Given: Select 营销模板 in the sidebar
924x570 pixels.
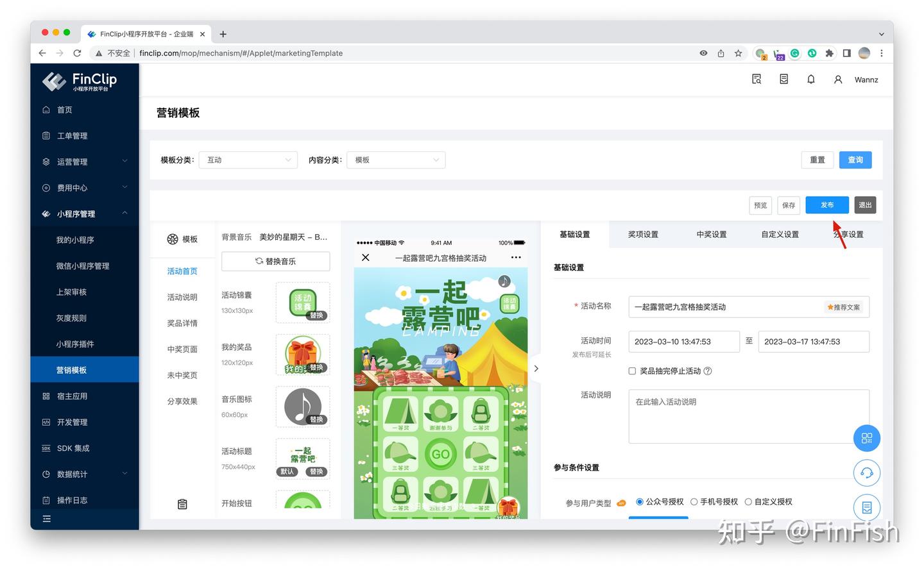Looking at the screenshot, I should click(85, 370).
